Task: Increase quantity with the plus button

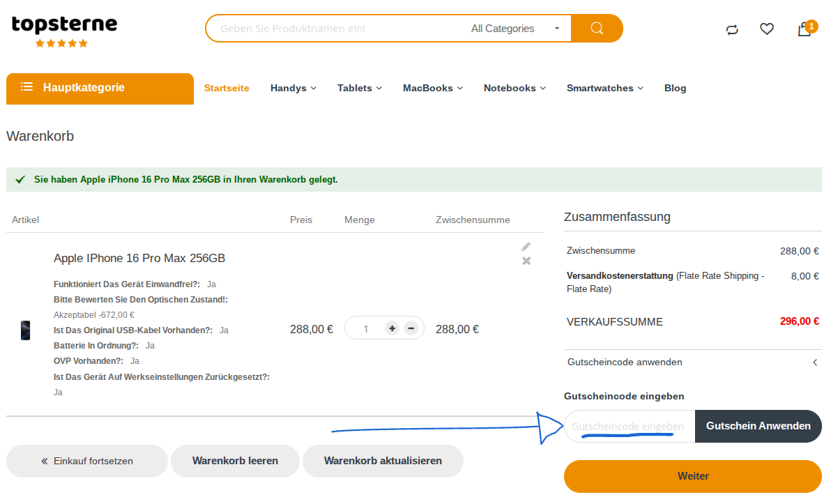Action: pyautogui.click(x=392, y=328)
